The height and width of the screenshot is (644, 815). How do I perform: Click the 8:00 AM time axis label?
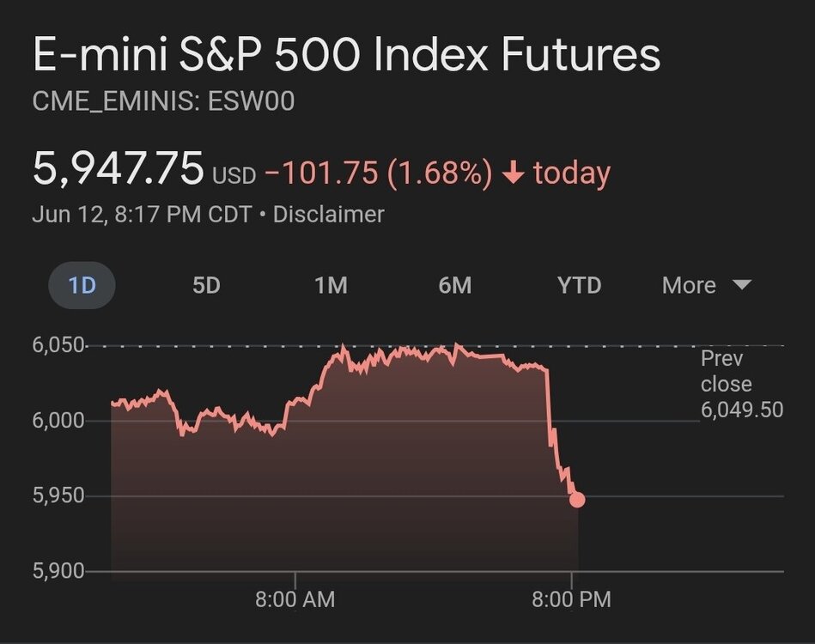(295, 599)
